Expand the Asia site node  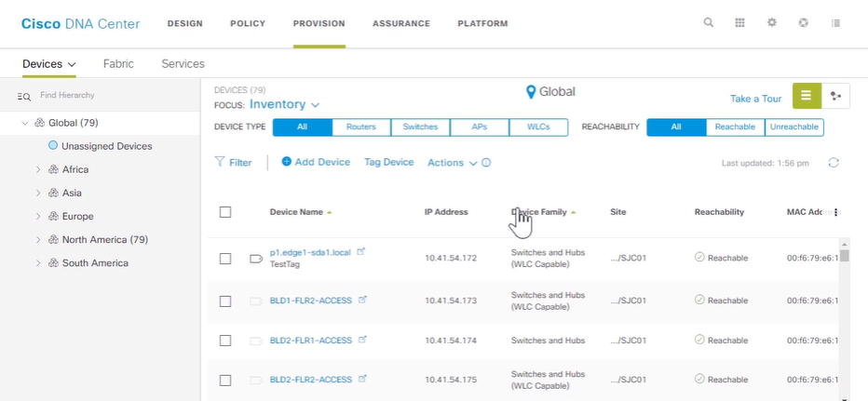tap(38, 193)
